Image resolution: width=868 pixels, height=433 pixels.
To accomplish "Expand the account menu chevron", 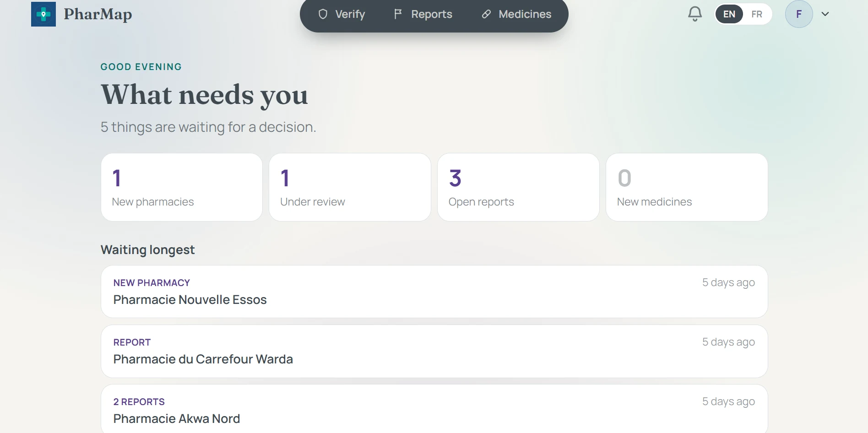I will (x=825, y=14).
